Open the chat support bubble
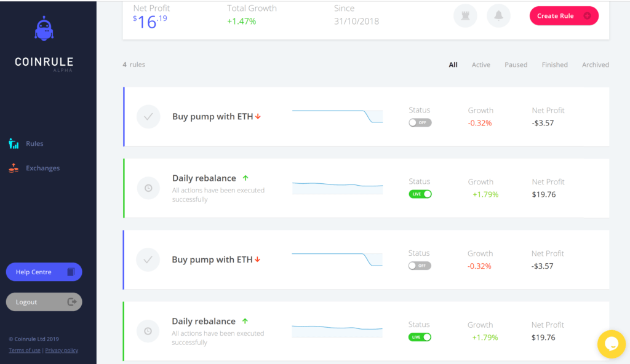The width and height of the screenshot is (630, 364). (611, 344)
